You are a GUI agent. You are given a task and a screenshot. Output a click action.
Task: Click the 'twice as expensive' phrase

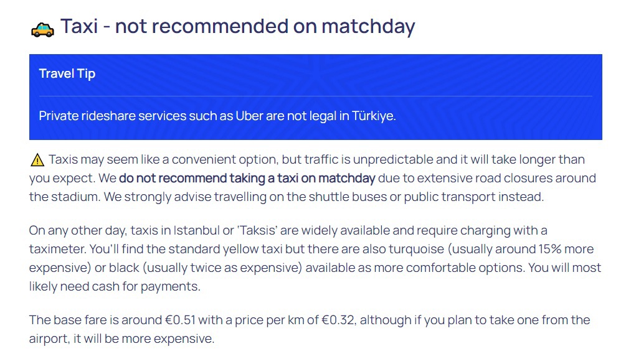[x=204, y=268]
